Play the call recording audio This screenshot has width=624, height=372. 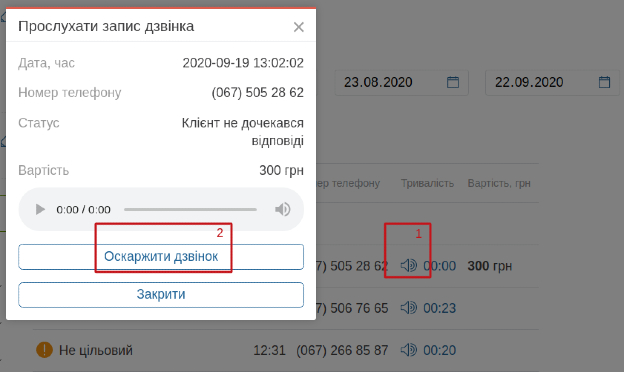click(x=40, y=209)
